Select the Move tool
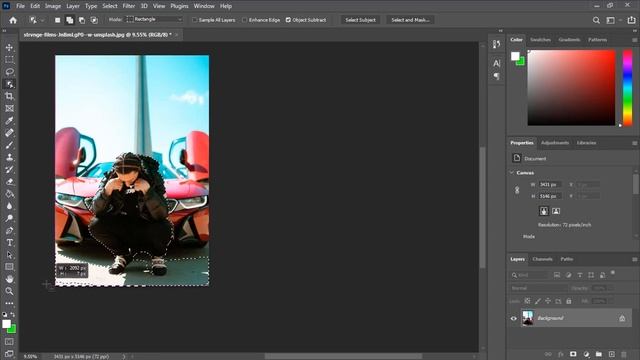 point(9,47)
